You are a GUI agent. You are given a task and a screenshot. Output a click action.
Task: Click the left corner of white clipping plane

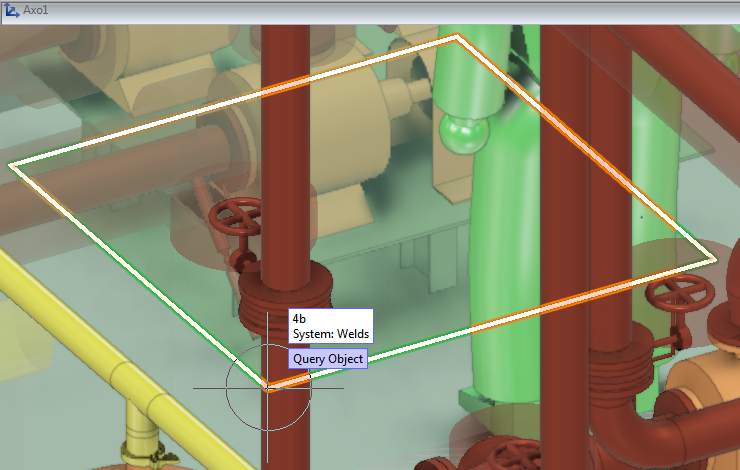[x=11, y=165]
